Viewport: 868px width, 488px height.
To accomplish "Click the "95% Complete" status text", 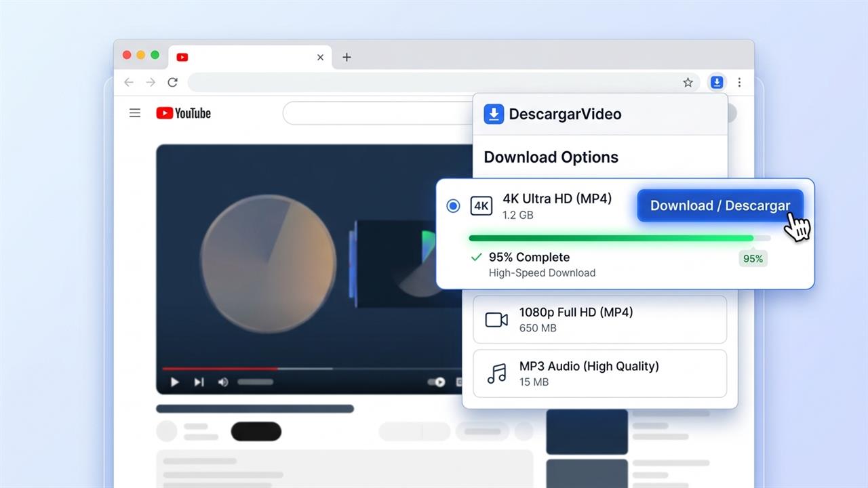I will point(529,258).
